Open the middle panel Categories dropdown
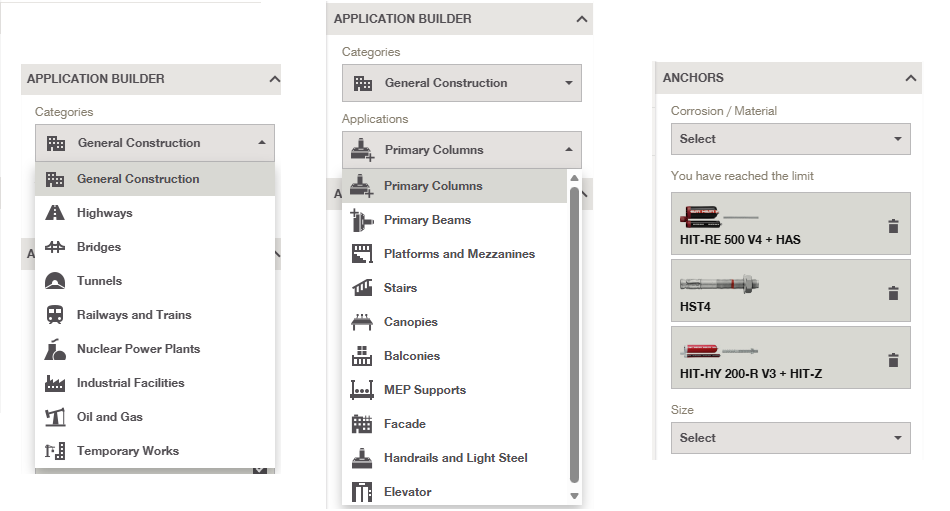This screenshot has height=511, width=950. (462, 83)
